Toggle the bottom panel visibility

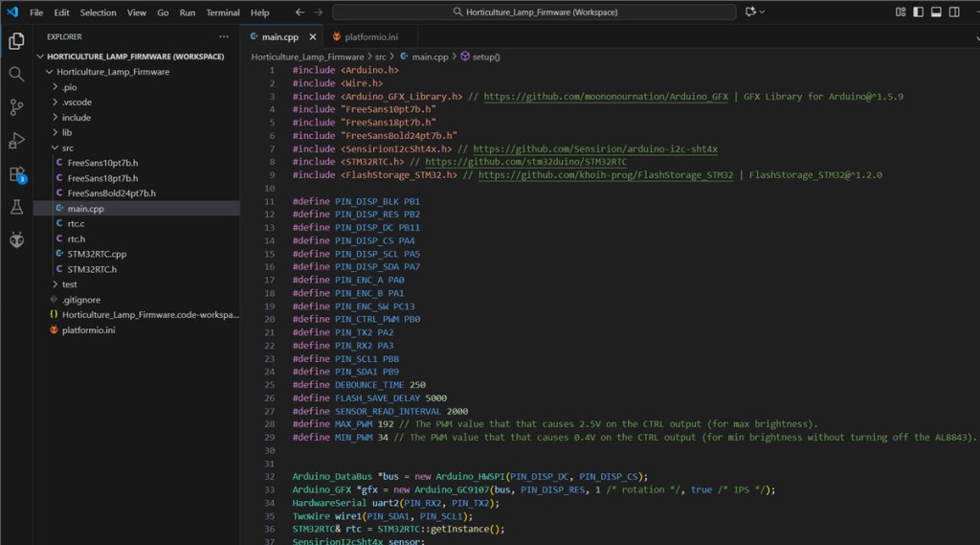tap(936, 12)
